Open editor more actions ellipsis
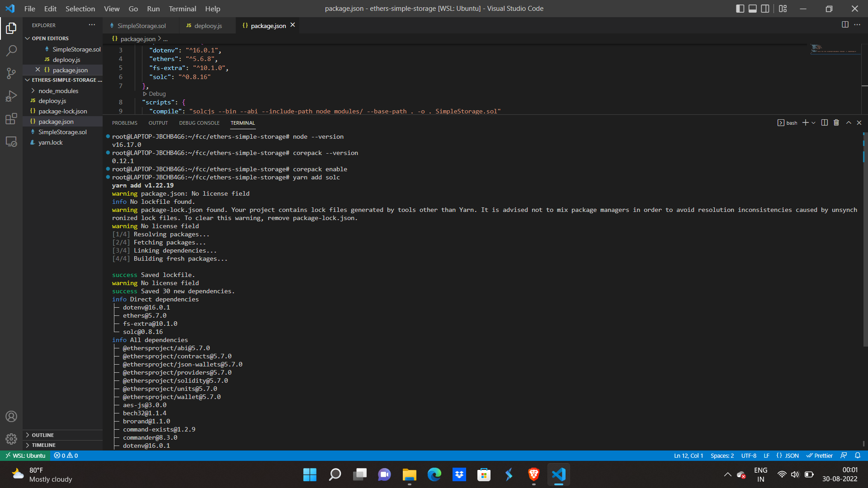This screenshot has height=488, width=868. click(857, 25)
